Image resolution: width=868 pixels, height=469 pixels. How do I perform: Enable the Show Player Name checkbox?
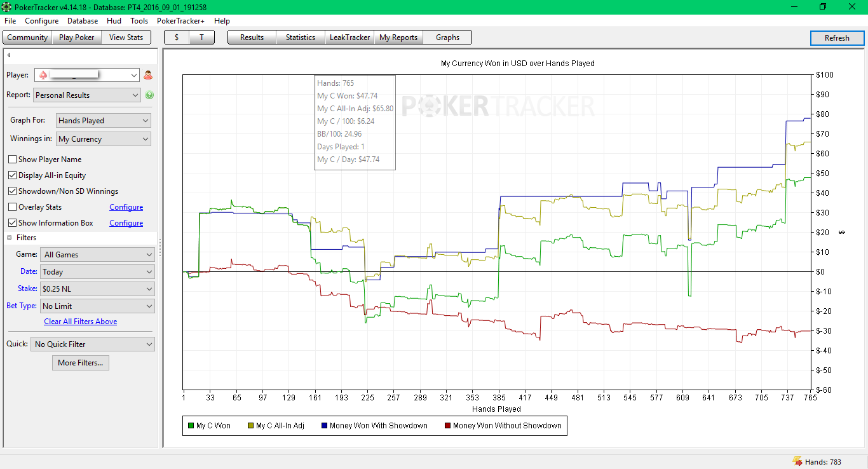[x=12, y=160]
